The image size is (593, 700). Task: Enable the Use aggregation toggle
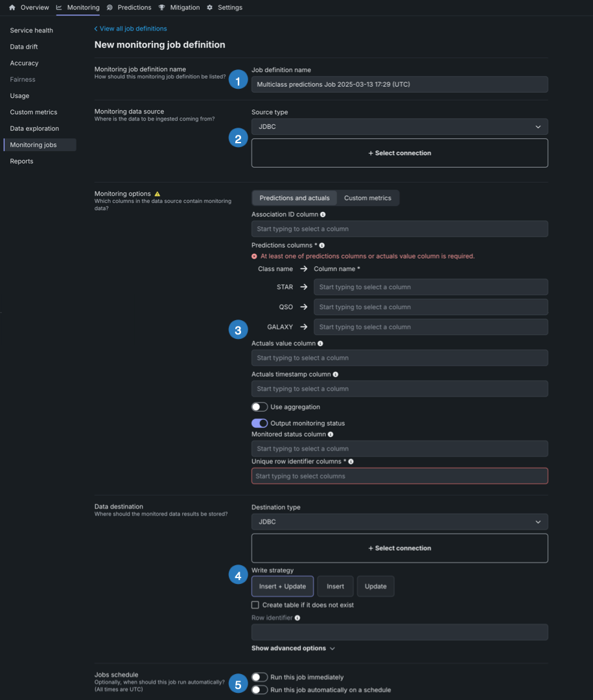pyautogui.click(x=259, y=407)
